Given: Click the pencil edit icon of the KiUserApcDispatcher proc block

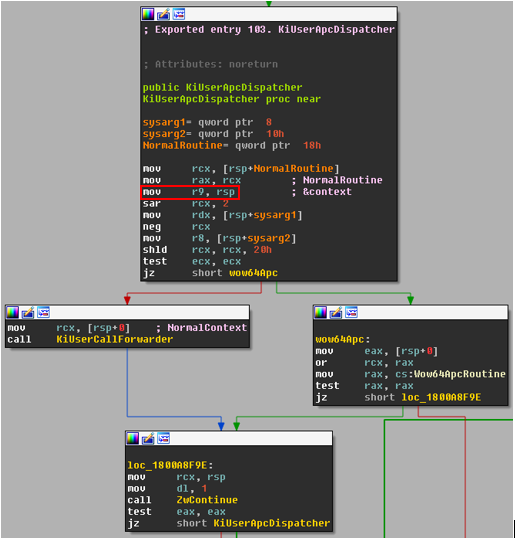Looking at the screenshot, I should (x=163, y=14).
